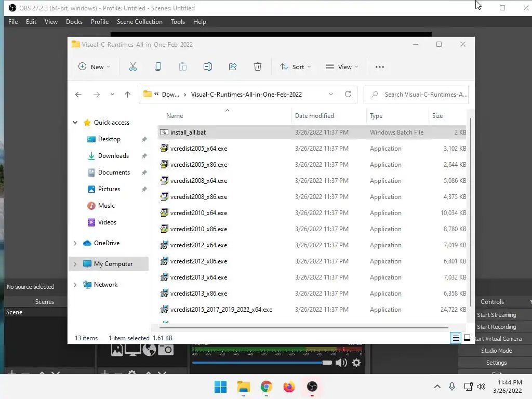Open the OBS Tools menu
Viewport: 532px width, 399px height.
[178, 22]
